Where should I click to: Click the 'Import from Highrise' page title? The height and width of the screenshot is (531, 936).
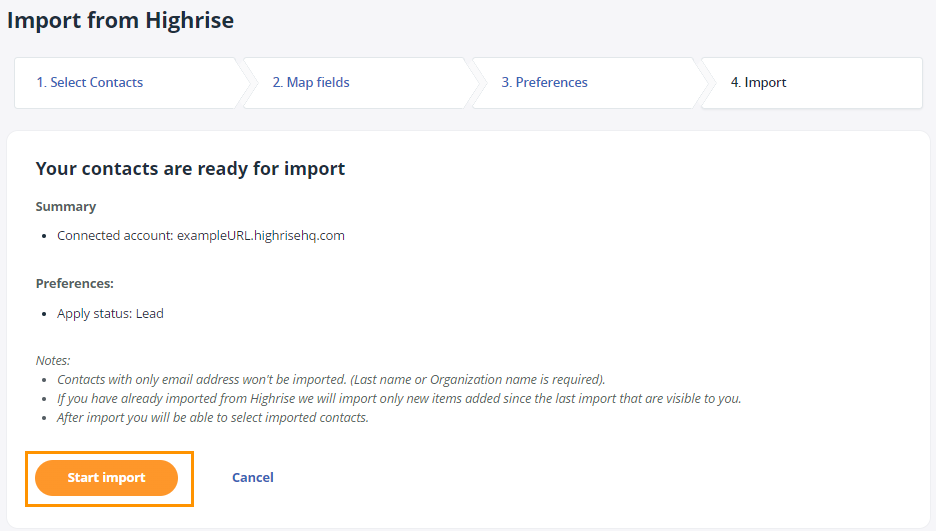(121, 20)
